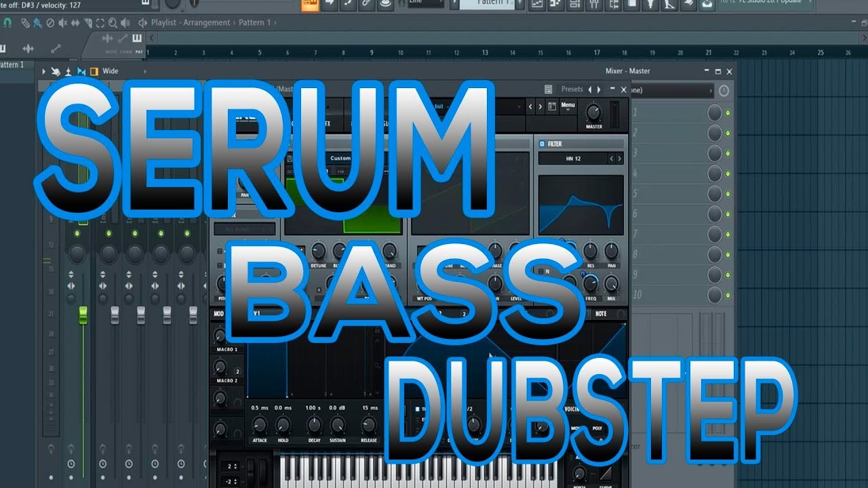Toggle mixer effect slot 3 green LED
868x488 pixels.
click(728, 153)
